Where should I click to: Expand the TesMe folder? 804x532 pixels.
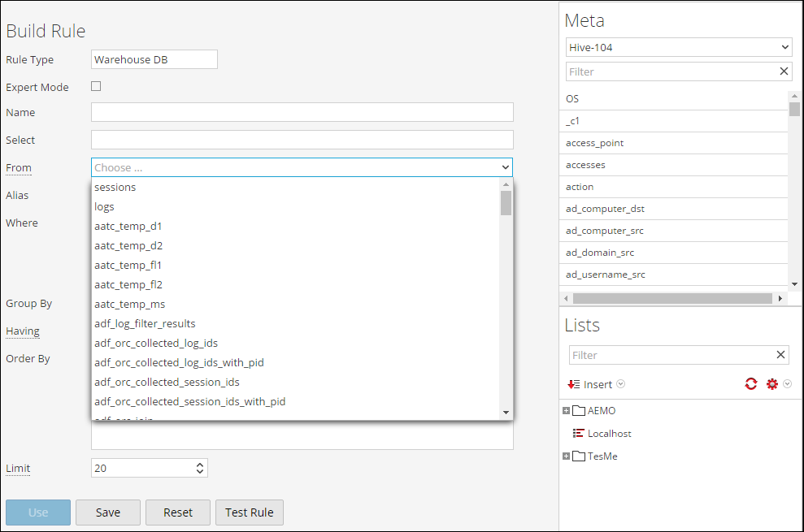(x=566, y=456)
